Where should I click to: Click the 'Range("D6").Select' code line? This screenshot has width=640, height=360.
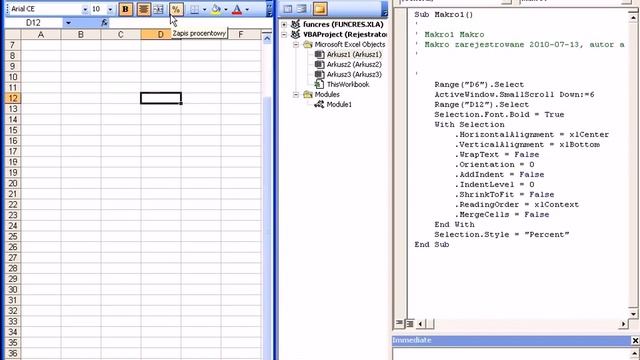pyautogui.click(x=479, y=85)
